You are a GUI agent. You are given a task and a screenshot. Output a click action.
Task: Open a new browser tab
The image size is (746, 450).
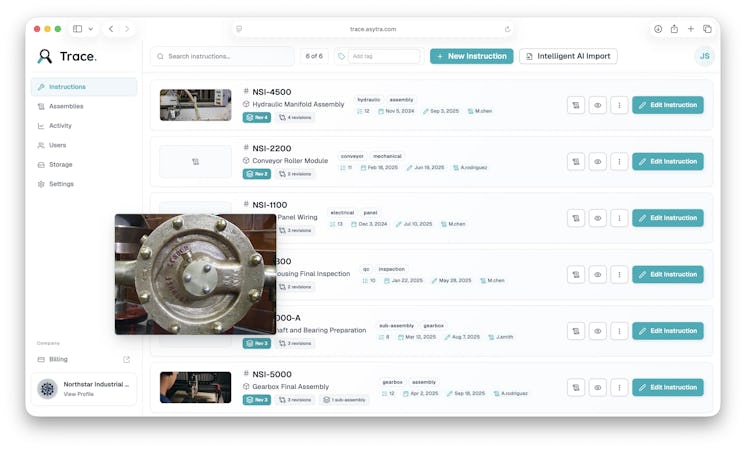691,29
